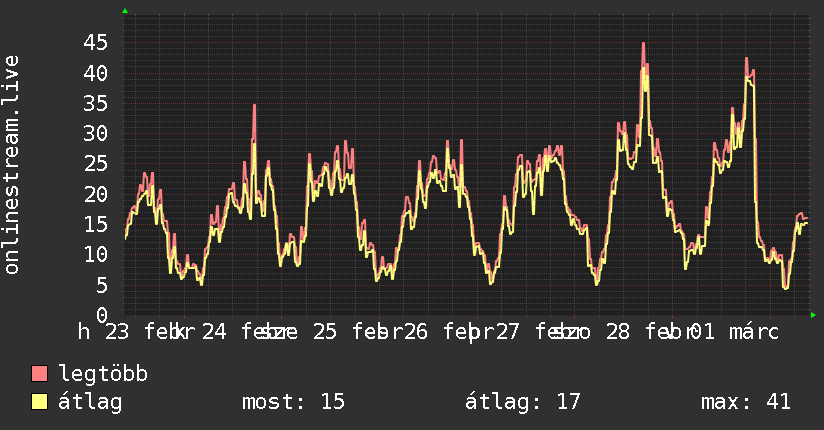Click the y-axis label 25
This screenshot has width=824, height=430.
96,164
